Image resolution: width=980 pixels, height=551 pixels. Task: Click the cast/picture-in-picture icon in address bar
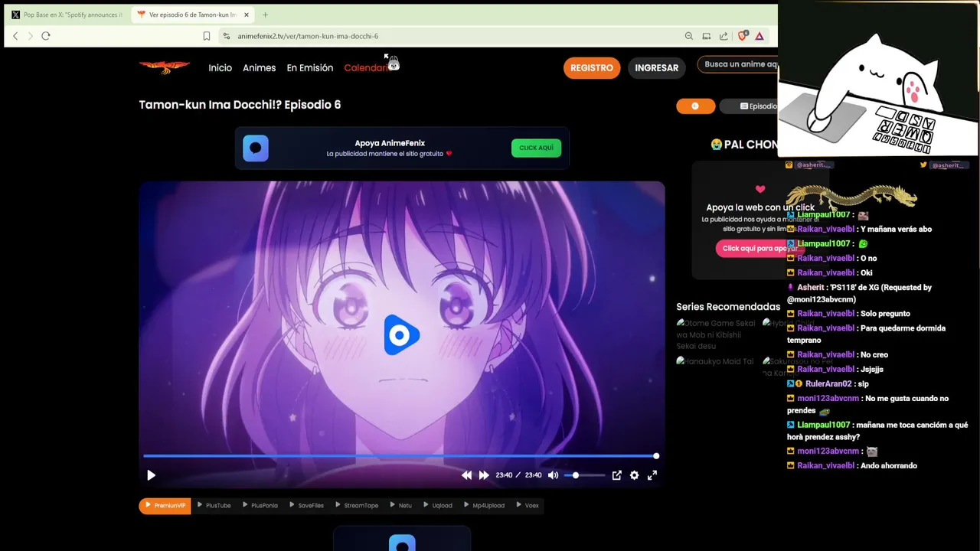coord(706,36)
